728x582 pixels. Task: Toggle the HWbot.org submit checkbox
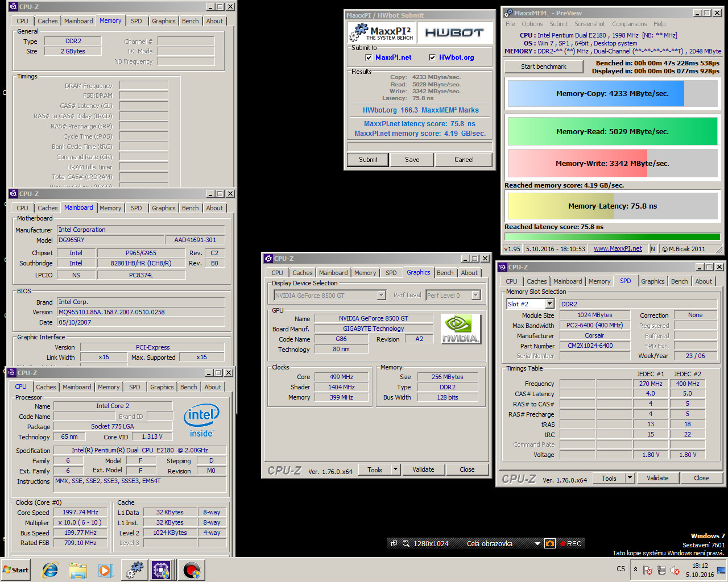pyautogui.click(x=432, y=57)
